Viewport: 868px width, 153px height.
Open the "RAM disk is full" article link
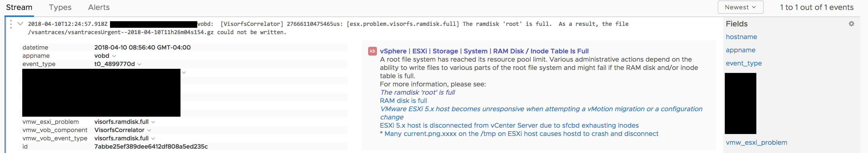403,101
